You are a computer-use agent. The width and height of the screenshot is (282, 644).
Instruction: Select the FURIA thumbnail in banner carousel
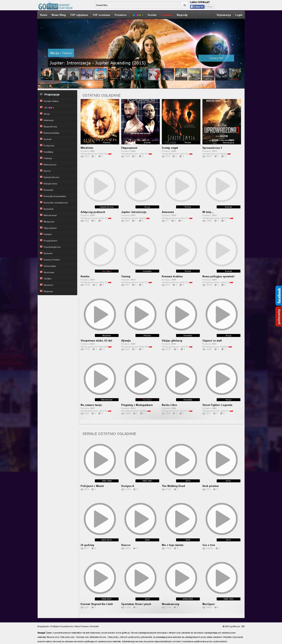click(194, 74)
